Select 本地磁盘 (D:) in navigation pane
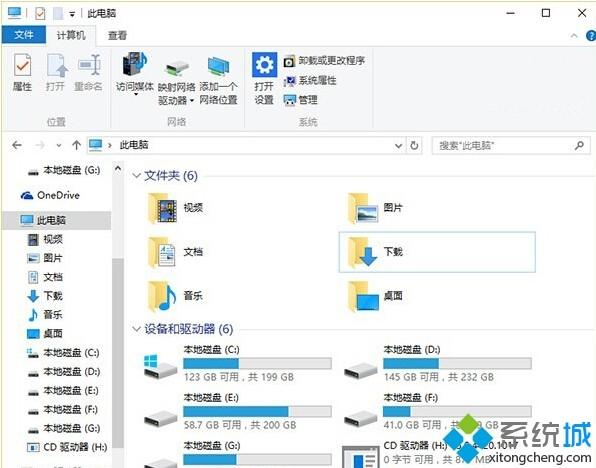Screen dimensions: 596x468 [x=63, y=371]
